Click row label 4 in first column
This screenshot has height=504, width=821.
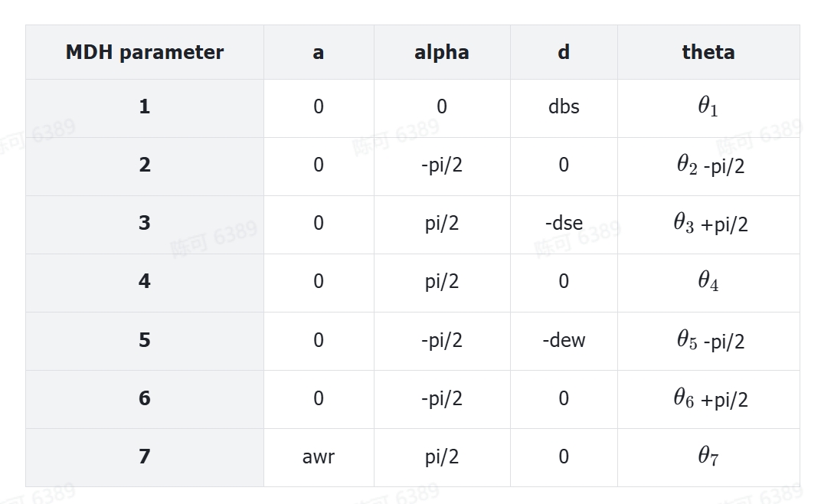pyautogui.click(x=145, y=281)
